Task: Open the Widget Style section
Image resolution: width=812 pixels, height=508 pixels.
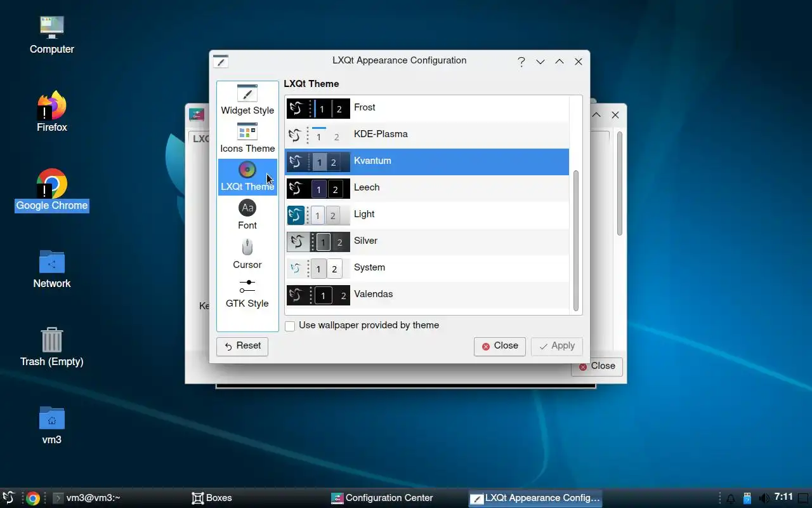Action: [247, 100]
